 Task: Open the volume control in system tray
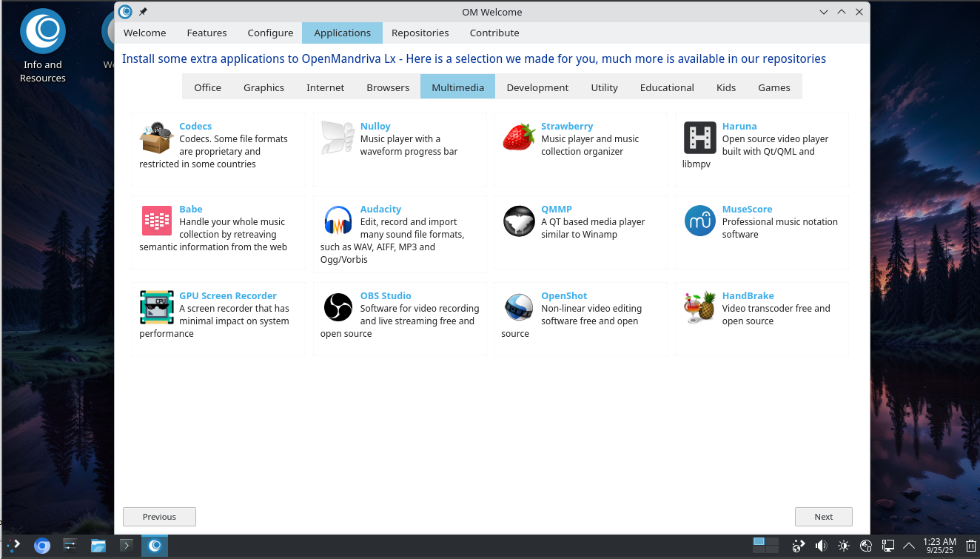pyautogui.click(x=821, y=546)
